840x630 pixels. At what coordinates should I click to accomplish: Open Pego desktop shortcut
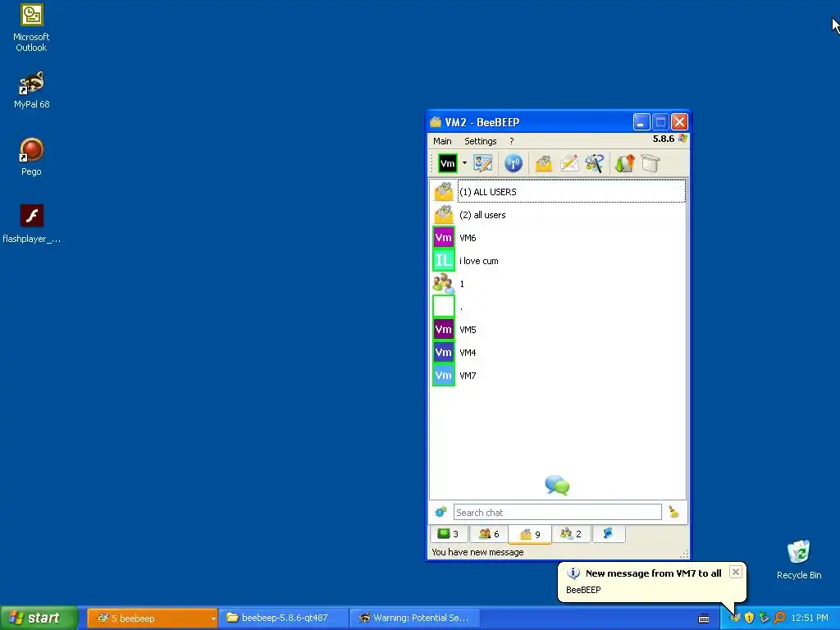(32, 157)
